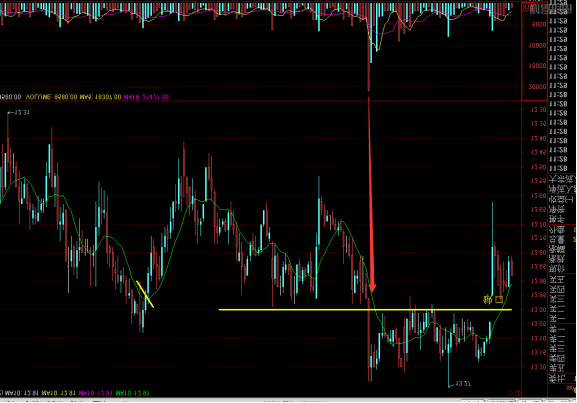The image size is (577, 403).
Task: Click the magenta MA10 label in the price legend
Action: [96, 393]
